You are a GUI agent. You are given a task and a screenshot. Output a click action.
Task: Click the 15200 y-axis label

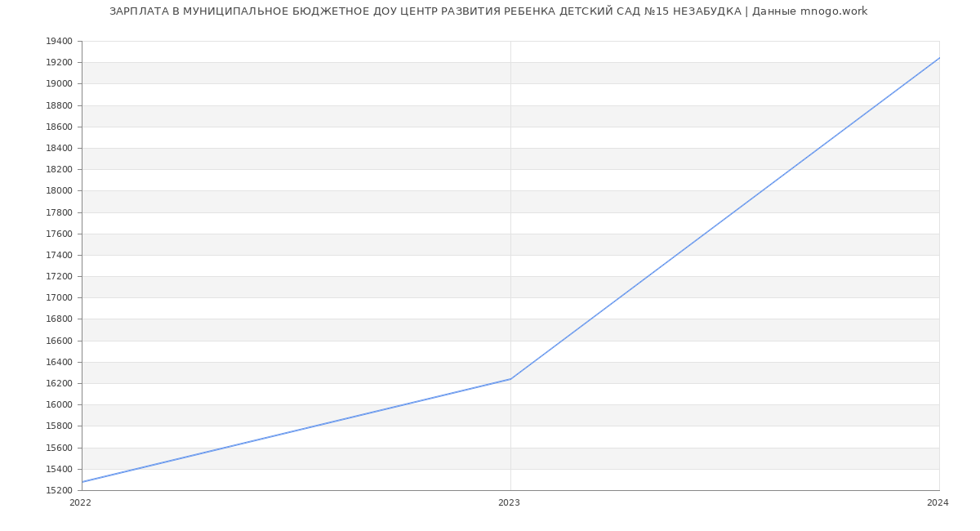pos(59,490)
